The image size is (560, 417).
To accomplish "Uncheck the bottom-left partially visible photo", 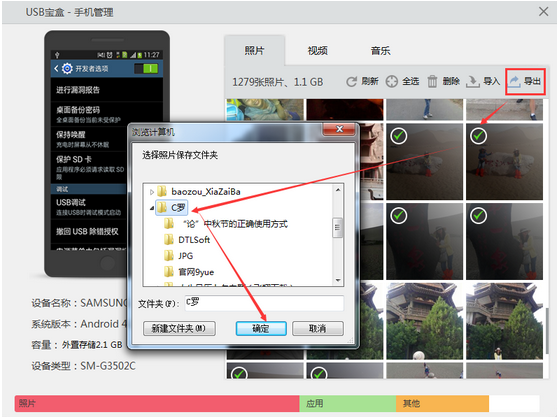I will point(239,373).
